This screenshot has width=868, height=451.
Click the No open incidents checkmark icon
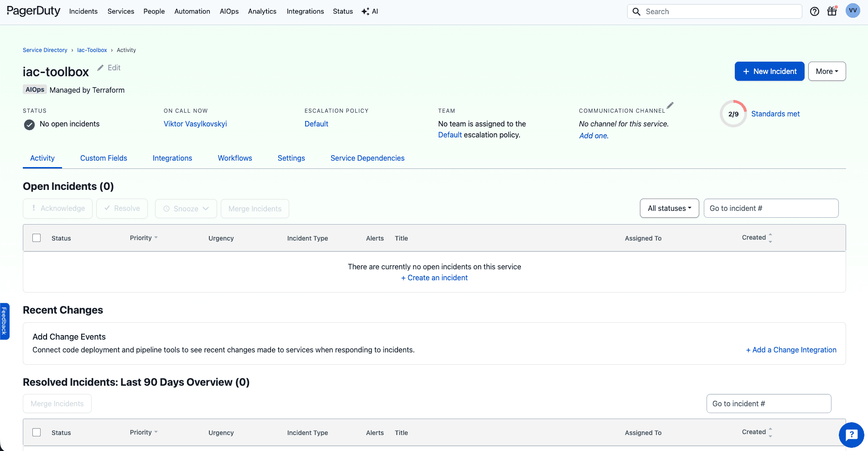(x=29, y=125)
